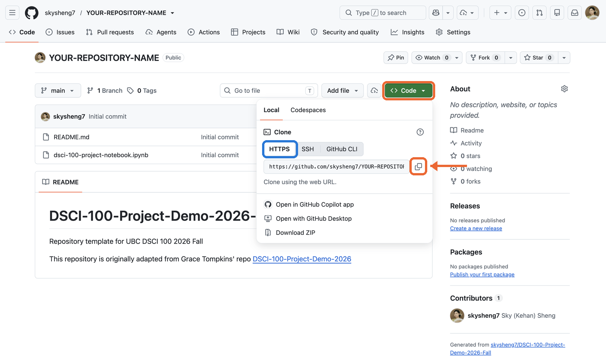Image resolution: width=606 pixels, height=364 pixels.
Task: Open the Actions tab
Action: coord(204,32)
